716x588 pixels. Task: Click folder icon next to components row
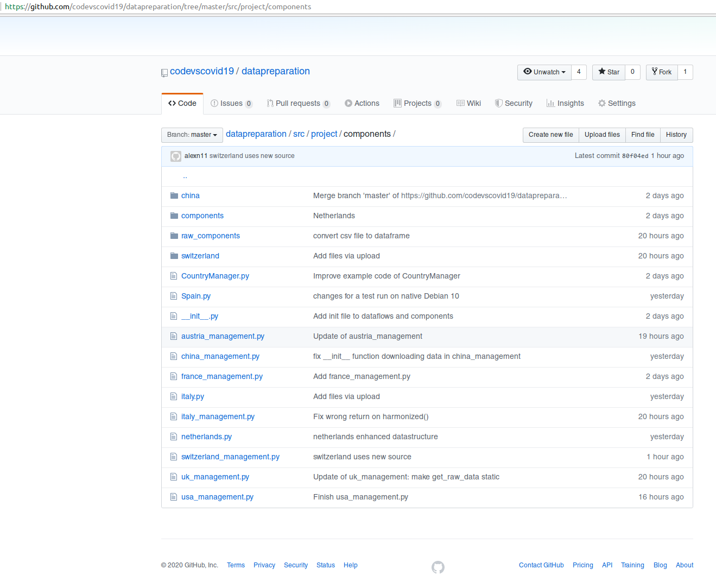point(174,216)
